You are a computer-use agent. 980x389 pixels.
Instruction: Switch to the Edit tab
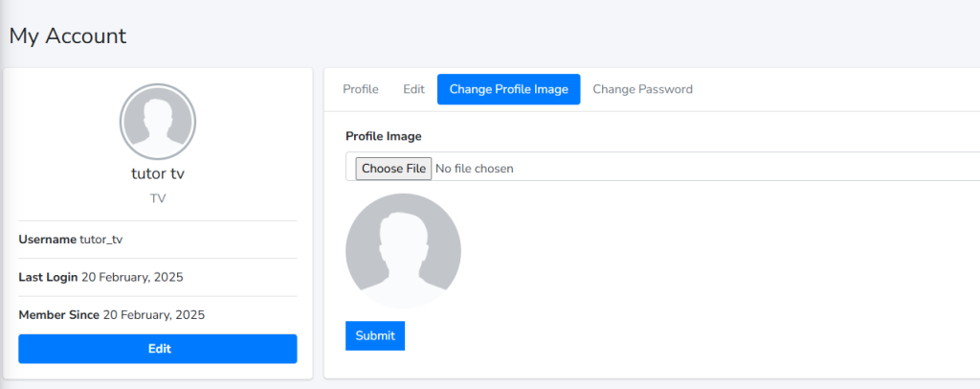(x=413, y=89)
